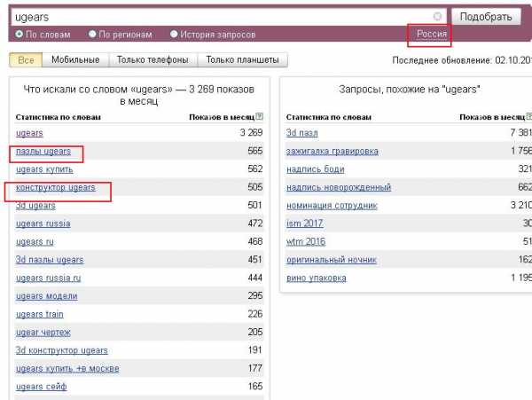This screenshot has width=532, height=400.
Task: Open the 3d пазл similar query link
Action: [302, 133]
